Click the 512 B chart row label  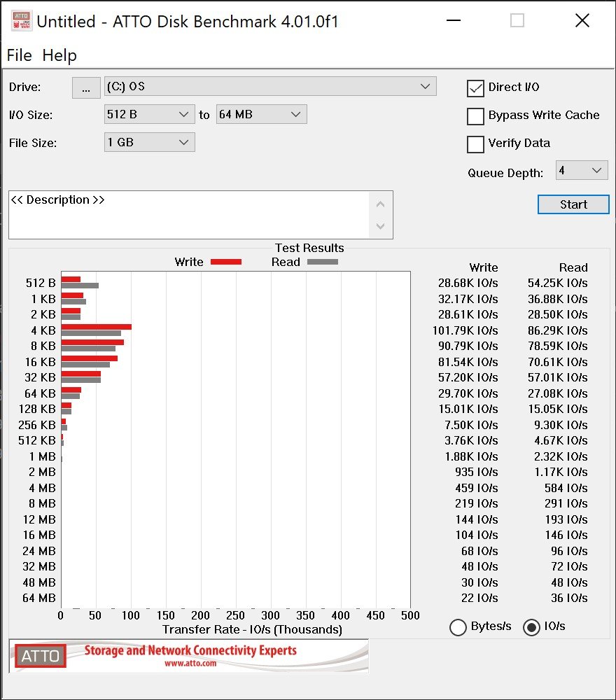pos(41,283)
